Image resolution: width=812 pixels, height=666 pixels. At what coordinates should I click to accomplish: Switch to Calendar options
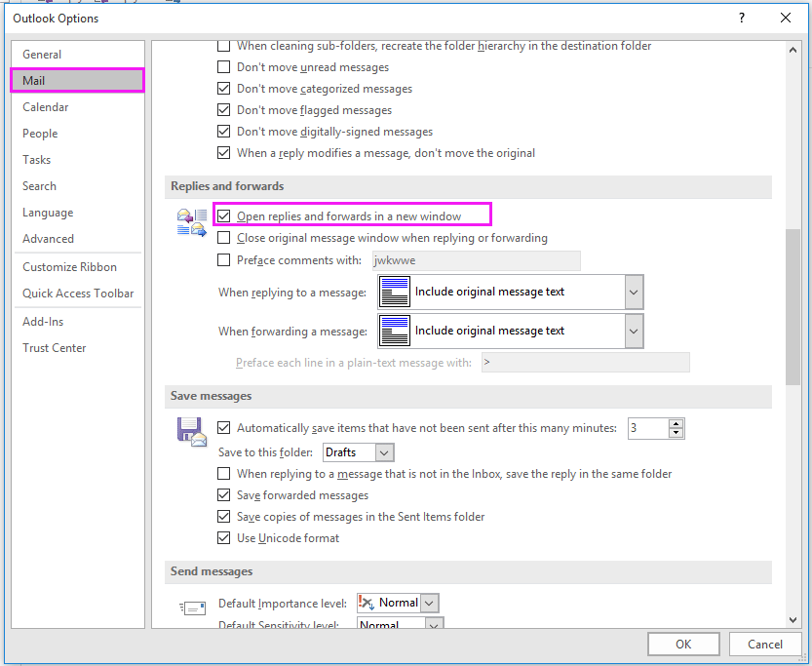pos(78,107)
